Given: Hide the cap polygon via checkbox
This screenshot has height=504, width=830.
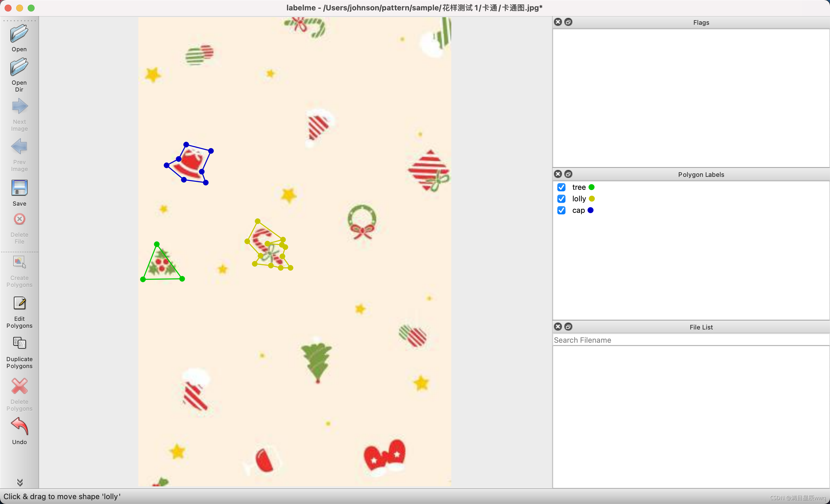Looking at the screenshot, I should click(561, 211).
